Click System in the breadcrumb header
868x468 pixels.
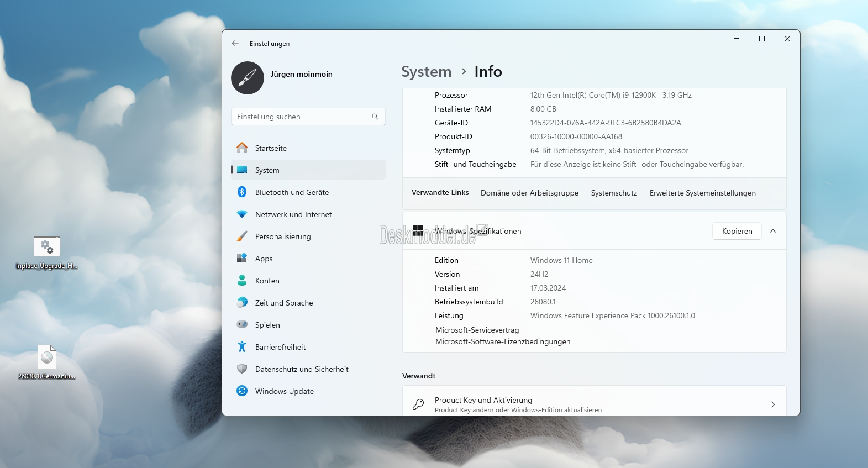pyautogui.click(x=427, y=72)
